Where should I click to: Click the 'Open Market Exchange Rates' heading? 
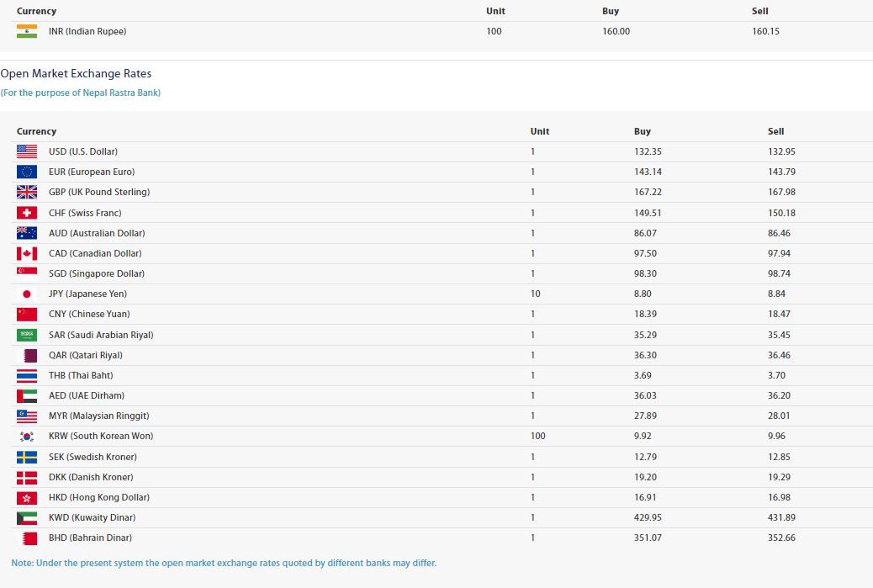pos(76,73)
